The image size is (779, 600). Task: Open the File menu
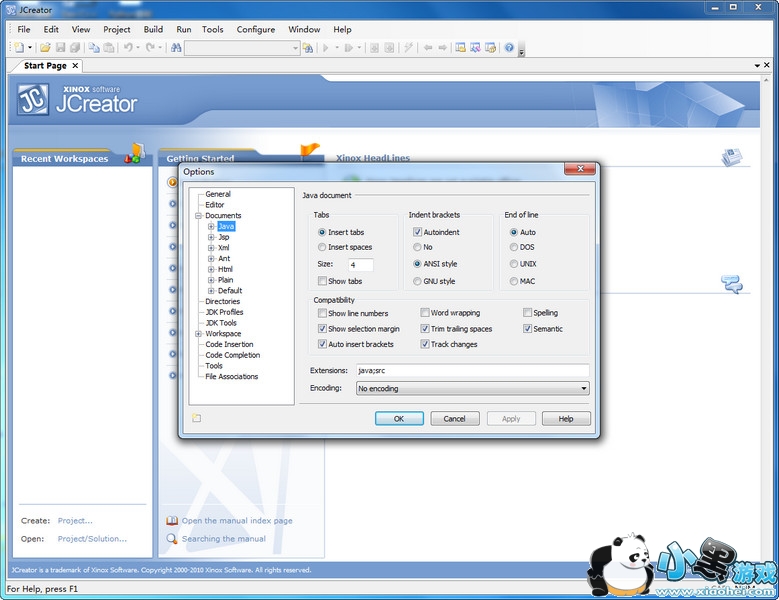point(24,29)
